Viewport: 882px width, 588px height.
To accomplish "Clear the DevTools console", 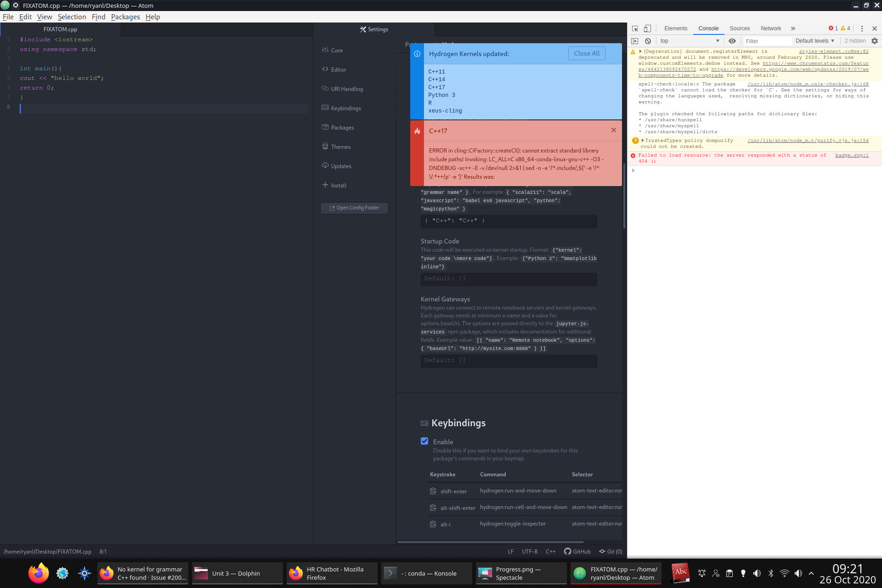I will pyautogui.click(x=648, y=41).
